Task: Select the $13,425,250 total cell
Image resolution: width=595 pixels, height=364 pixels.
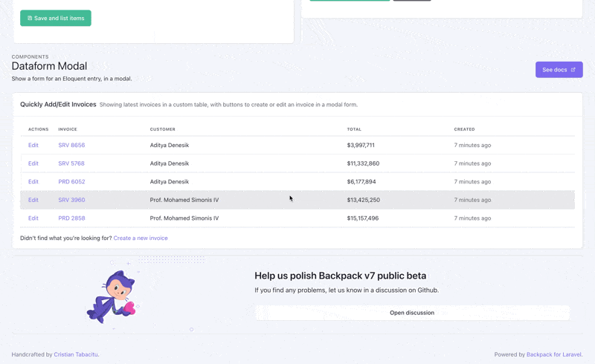Action: tap(363, 200)
